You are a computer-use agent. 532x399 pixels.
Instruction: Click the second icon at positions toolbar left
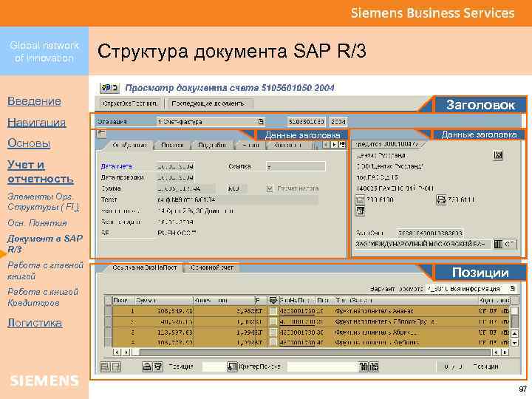click(116, 366)
